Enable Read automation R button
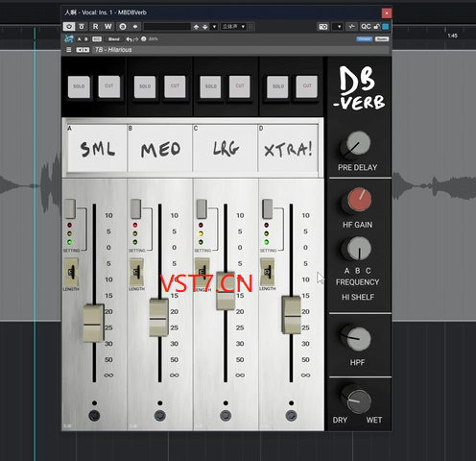This screenshot has width=476, height=461. tap(95, 27)
